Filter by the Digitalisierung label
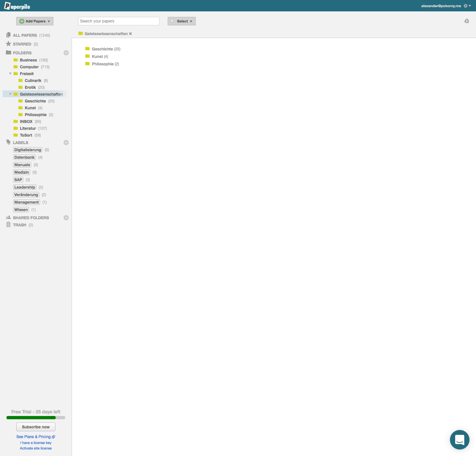The image size is (476, 456). click(x=28, y=150)
